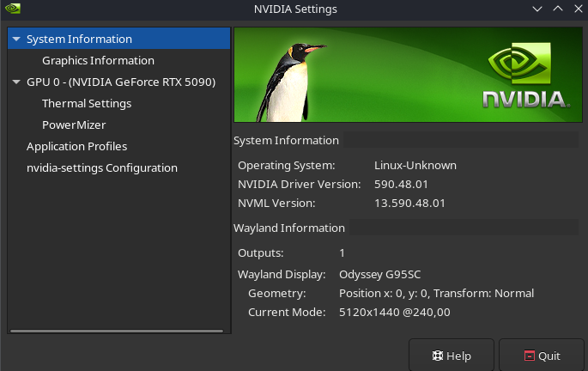Collapse the System Information tree node
Image resolution: width=588 pixels, height=371 pixels.
16,39
